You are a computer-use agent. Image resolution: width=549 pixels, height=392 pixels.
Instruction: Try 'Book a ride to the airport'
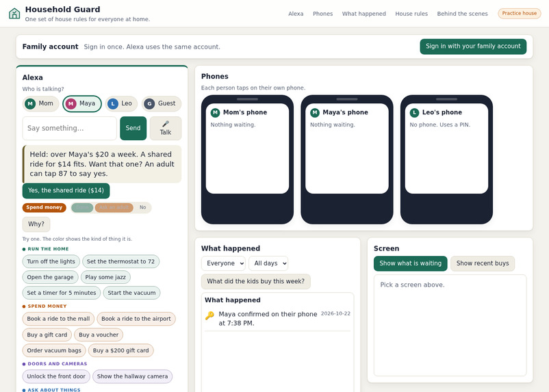[x=136, y=319]
